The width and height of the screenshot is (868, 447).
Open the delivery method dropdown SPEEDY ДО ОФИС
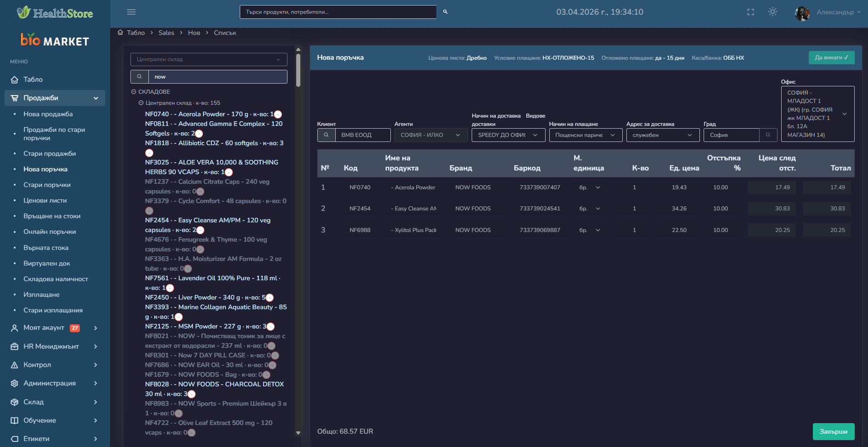tap(508, 135)
